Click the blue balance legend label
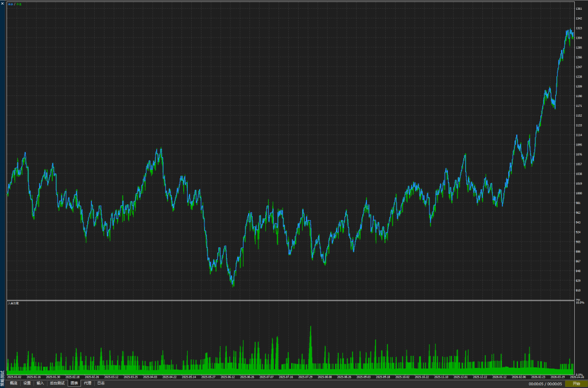Viewport: 588px width, 388px height. coord(10,4)
